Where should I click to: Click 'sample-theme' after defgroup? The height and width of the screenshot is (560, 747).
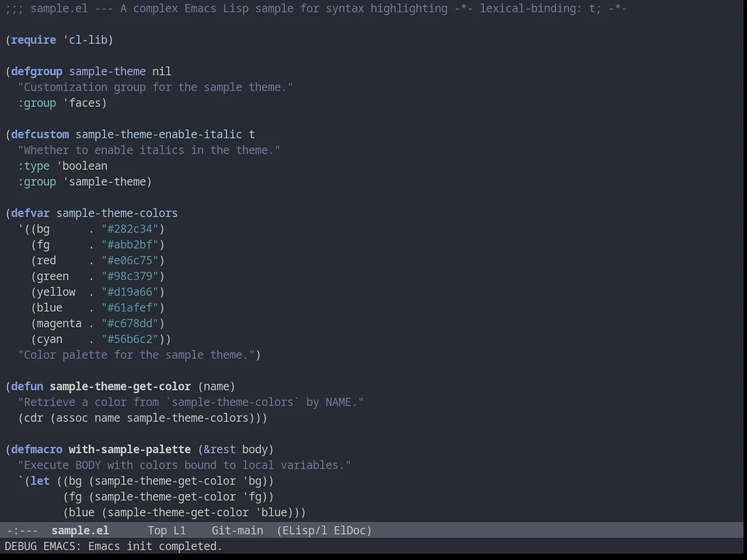[107, 71]
